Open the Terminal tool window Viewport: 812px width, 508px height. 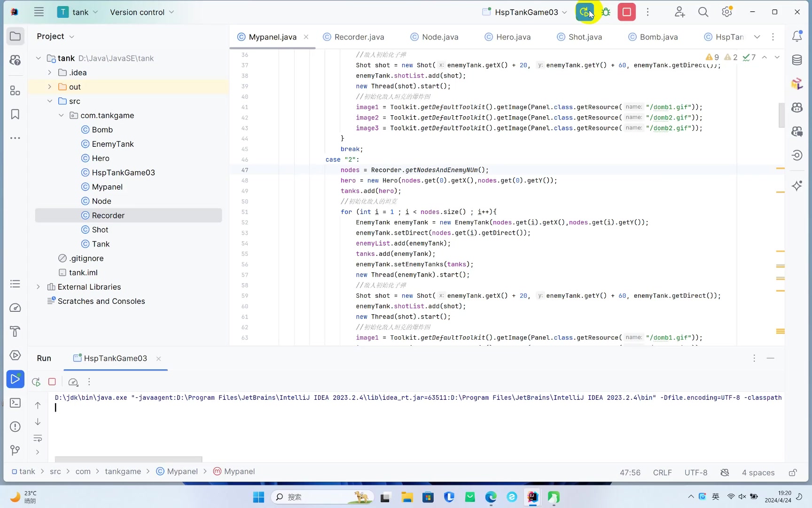tap(15, 403)
